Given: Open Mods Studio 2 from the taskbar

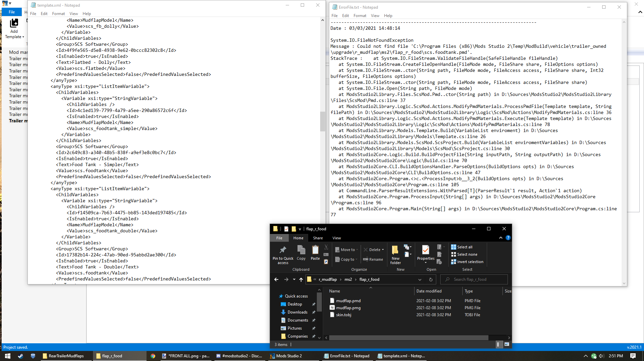Looking at the screenshot, I should click(286, 356).
